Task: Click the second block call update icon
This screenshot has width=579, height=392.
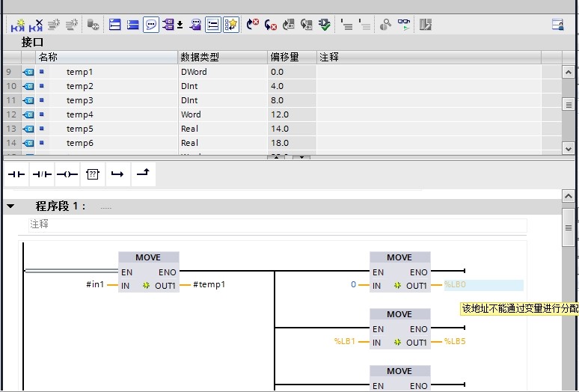Action: tap(307, 25)
